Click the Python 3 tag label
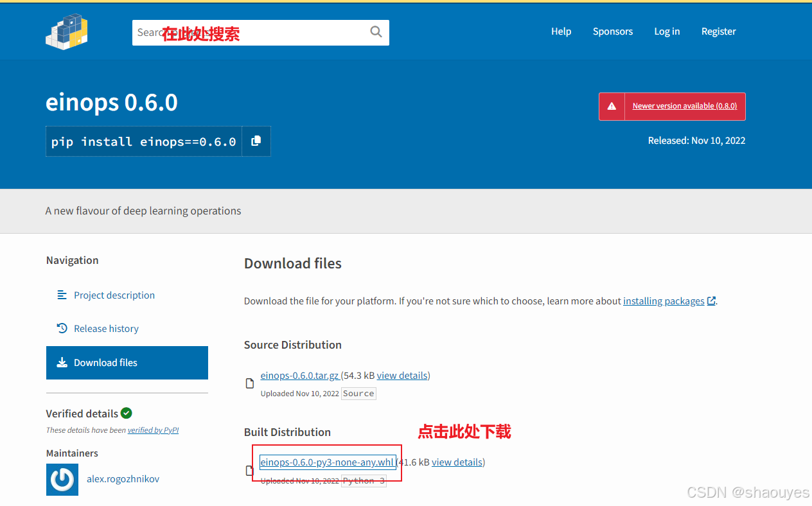812x506 pixels. point(364,481)
